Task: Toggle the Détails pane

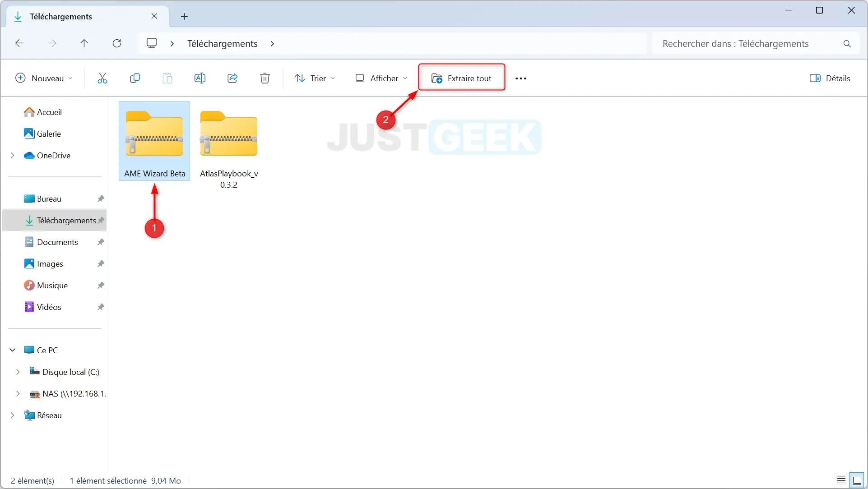Action: click(x=830, y=78)
